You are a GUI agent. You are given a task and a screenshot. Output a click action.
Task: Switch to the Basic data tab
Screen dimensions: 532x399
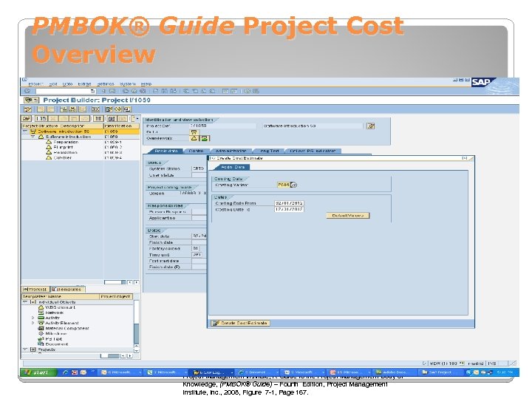click(x=166, y=151)
